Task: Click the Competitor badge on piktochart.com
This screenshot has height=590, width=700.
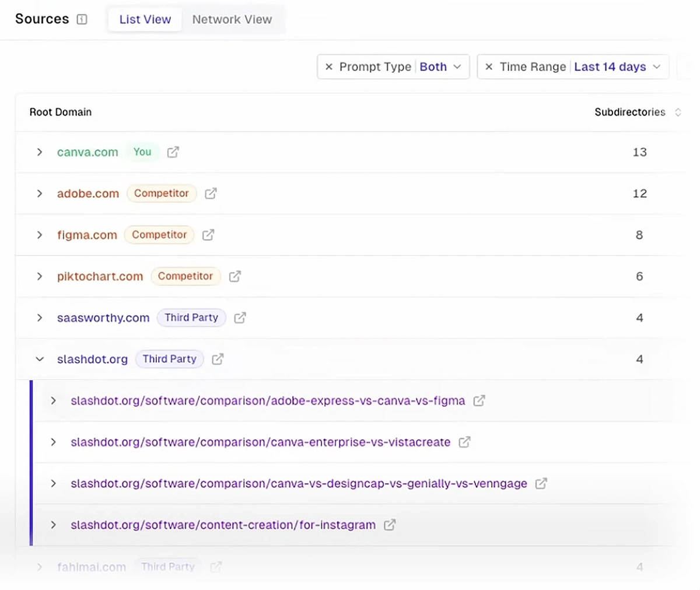Action: click(x=185, y=276)
